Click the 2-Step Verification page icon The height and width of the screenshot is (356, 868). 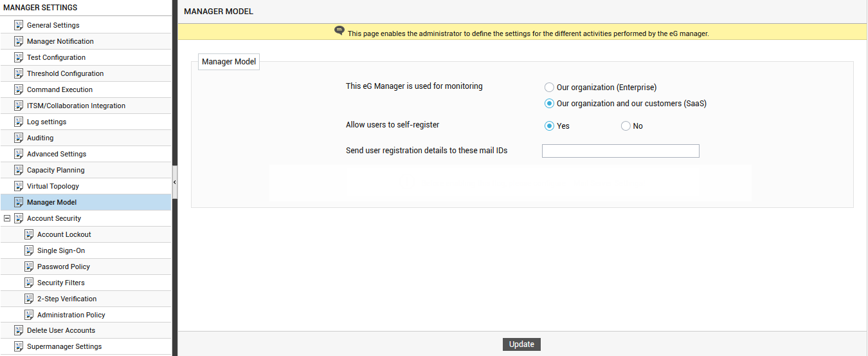[x=29, y=299]
